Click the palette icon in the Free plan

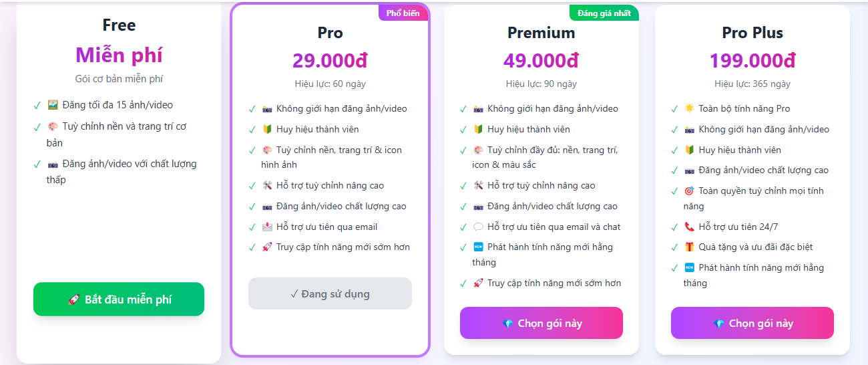53,126
